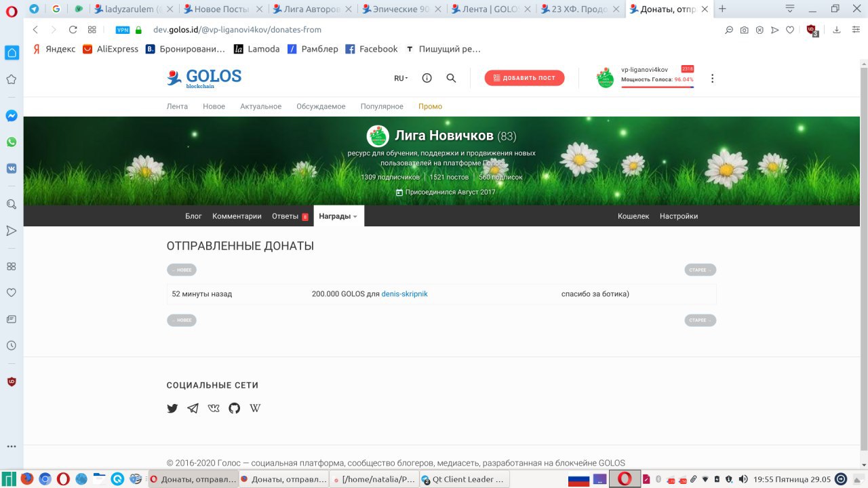Screen dimensions: 868x488
Task: Open the Лента feed menu item
Action: [x=177, y=106]
